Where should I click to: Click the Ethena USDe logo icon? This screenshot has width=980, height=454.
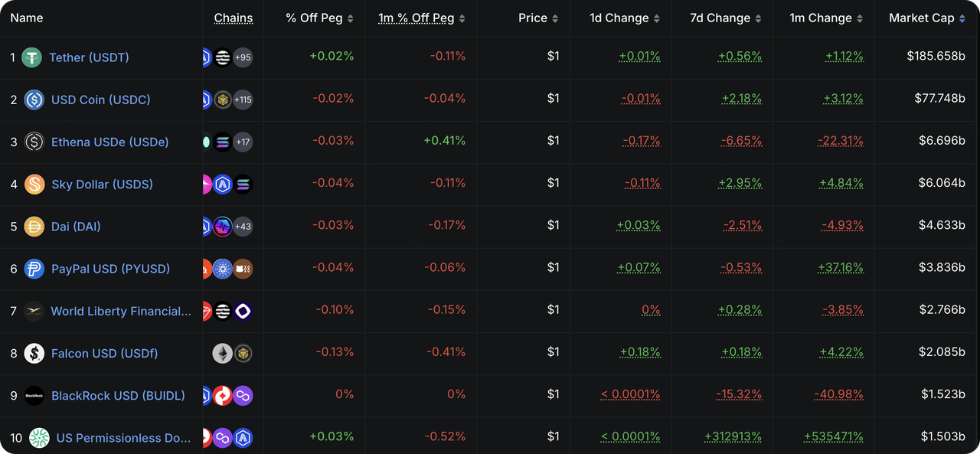tap(34, 142)
